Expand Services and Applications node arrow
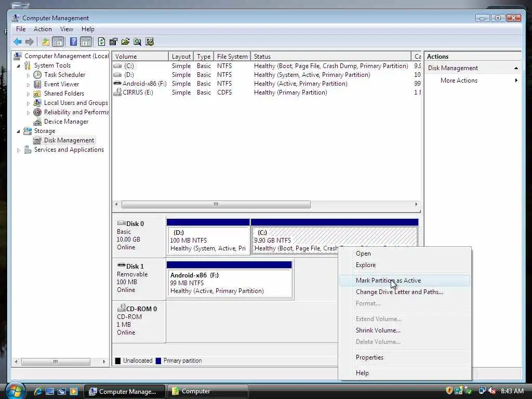532x399 pixels. click(x=19, y=150)
